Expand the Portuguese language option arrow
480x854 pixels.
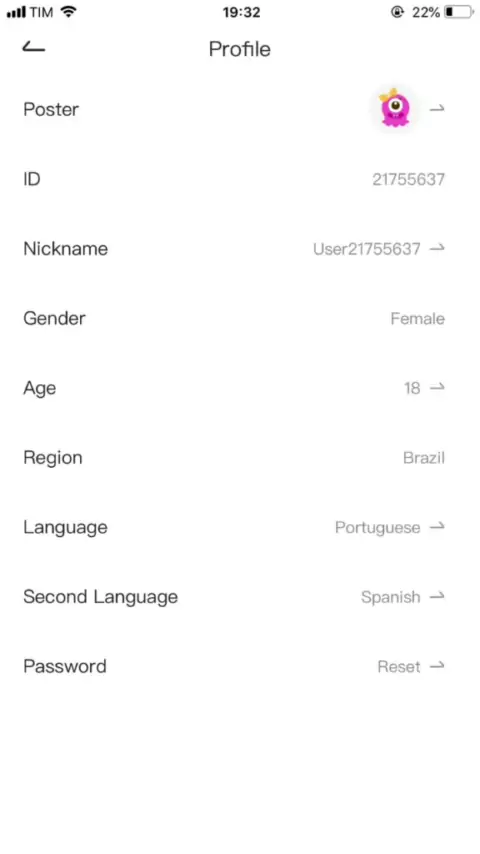pyautogui.click(x=437, y=527)
